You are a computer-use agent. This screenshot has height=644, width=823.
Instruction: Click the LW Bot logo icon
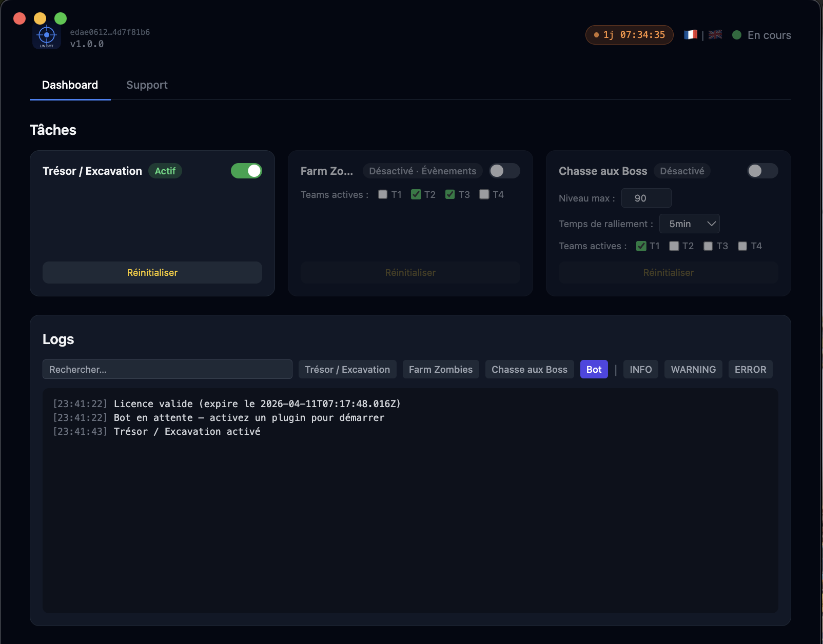47,35
